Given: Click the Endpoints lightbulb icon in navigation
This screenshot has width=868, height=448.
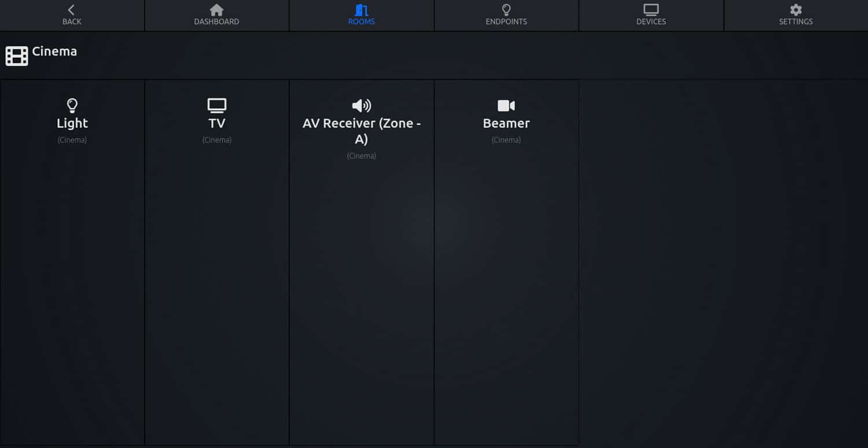Looking at the screenshot, I should point(506,10).
